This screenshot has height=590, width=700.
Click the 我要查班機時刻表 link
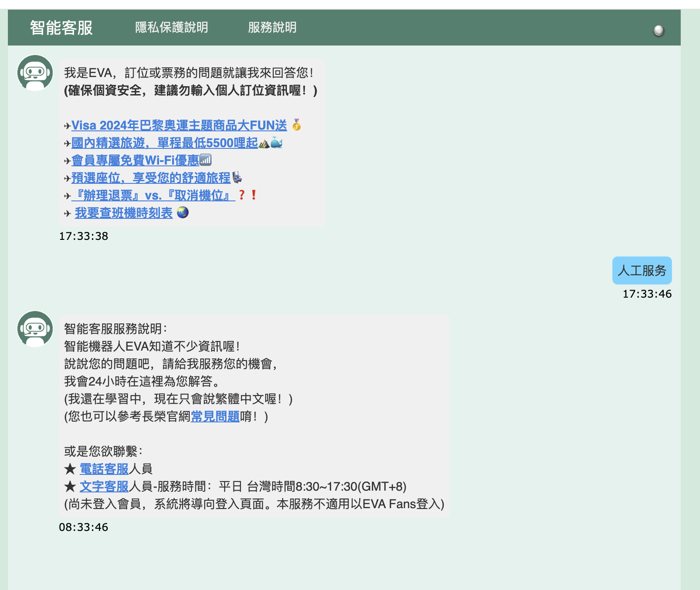124,213
